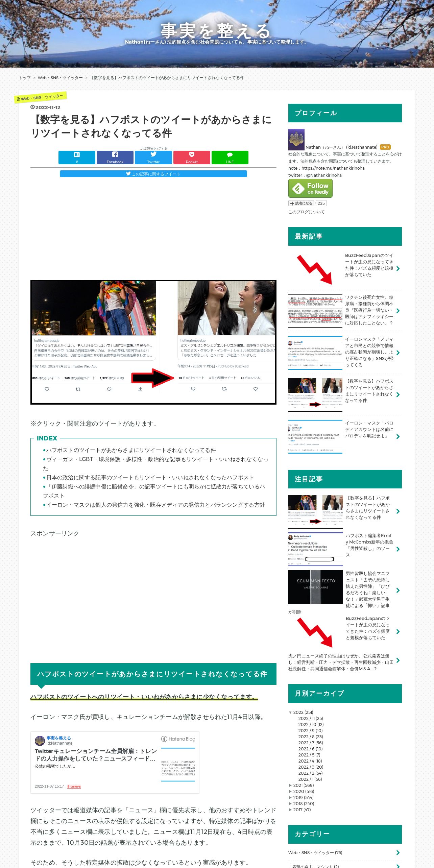The height and width of the screenshot is (868, 434).
Task: Click chevron beside Emily McCombs article
Action: click(398, 549)
